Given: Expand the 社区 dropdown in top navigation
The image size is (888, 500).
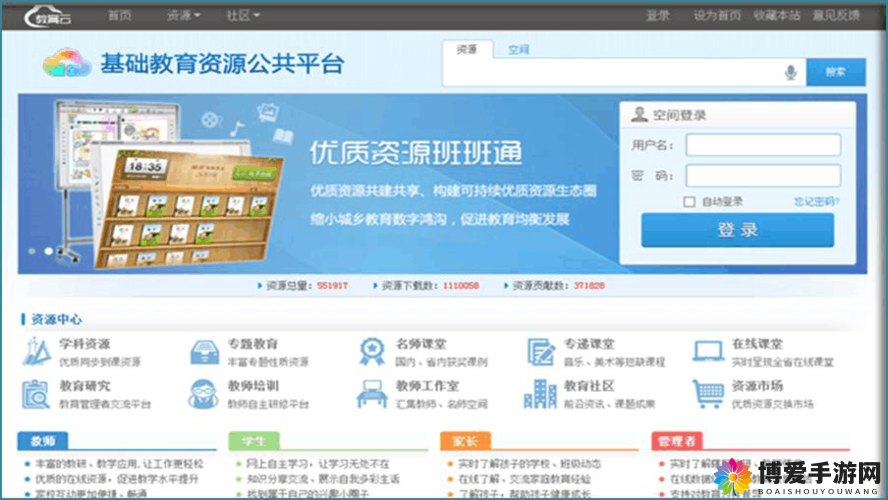Looking at the screenshot, I should pos(243,15).
